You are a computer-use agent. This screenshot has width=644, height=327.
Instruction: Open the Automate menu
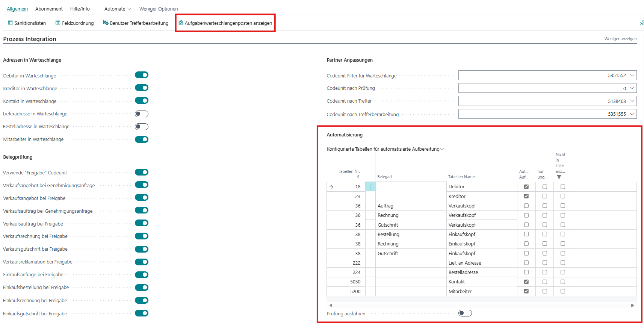point(118,9)
